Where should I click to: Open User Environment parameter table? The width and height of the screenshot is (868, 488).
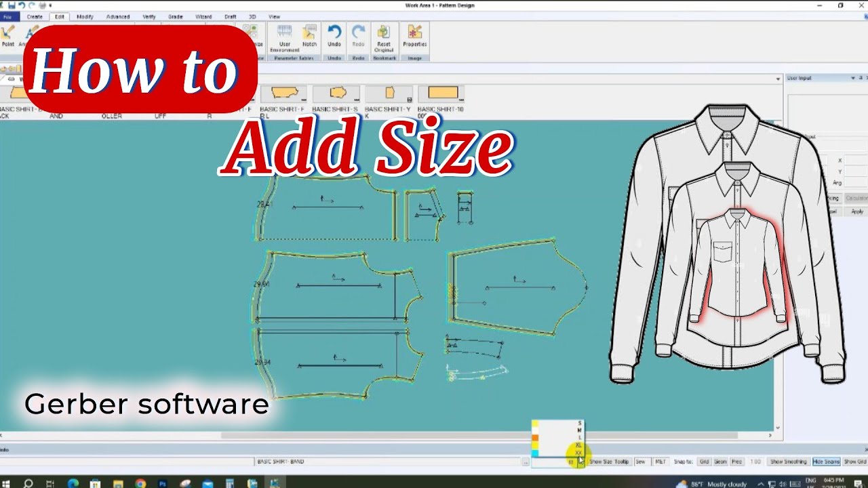(x=285, y=37)
